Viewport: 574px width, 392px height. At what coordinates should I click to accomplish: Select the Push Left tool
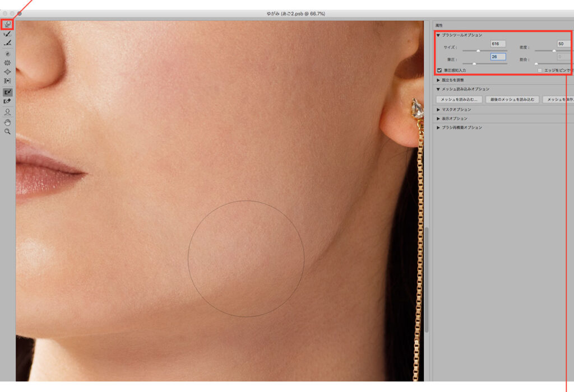point(7,81)
